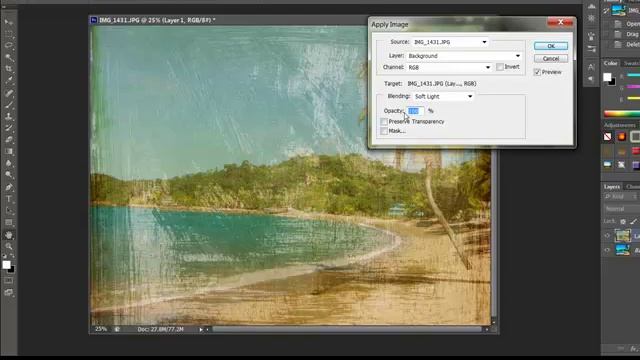Image resolution: width=640 pixels, height=360 pixels.
Task: Select the Gradient tool
Action: coord(9,151)
